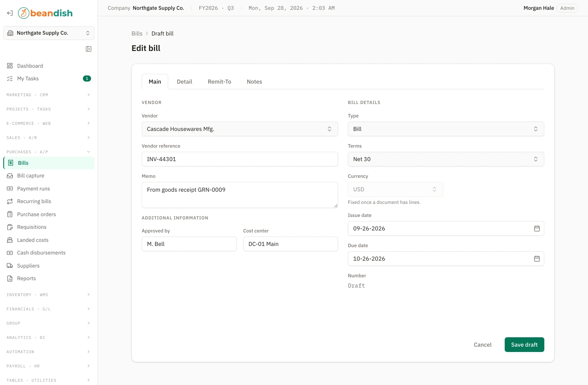
Task: Open Landed costs
Action: coord(49,240)
